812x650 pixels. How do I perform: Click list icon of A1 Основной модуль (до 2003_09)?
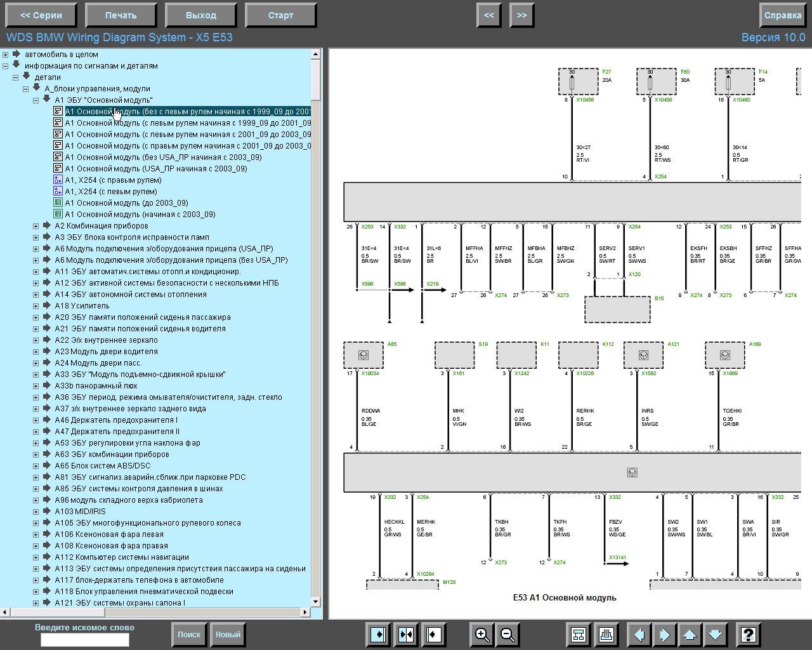58,202
